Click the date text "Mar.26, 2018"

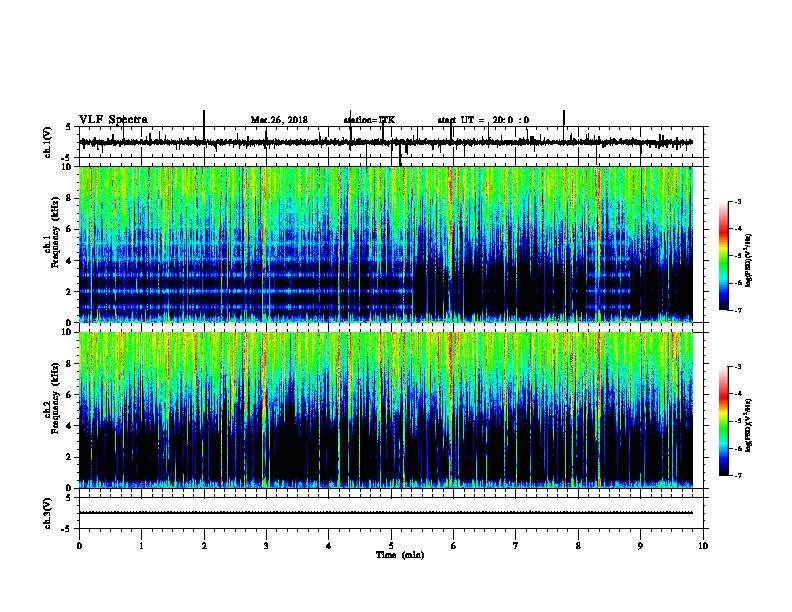point(279,120)
